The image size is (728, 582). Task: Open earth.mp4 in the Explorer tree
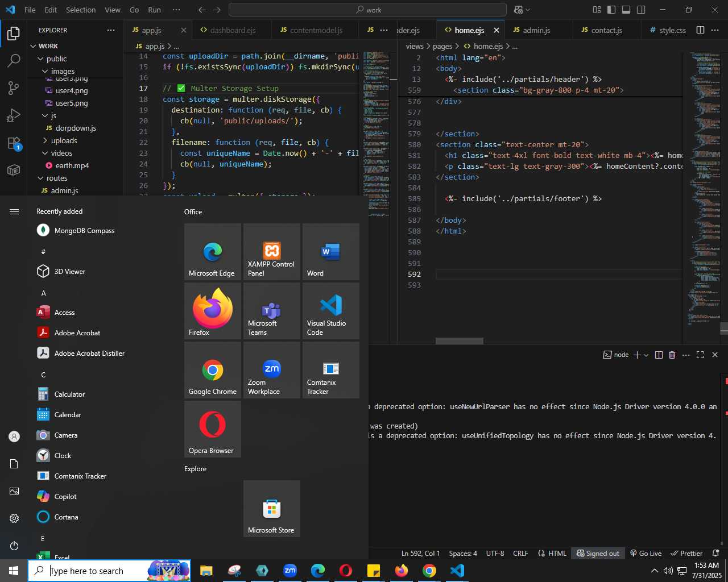[x=72, y=165]
